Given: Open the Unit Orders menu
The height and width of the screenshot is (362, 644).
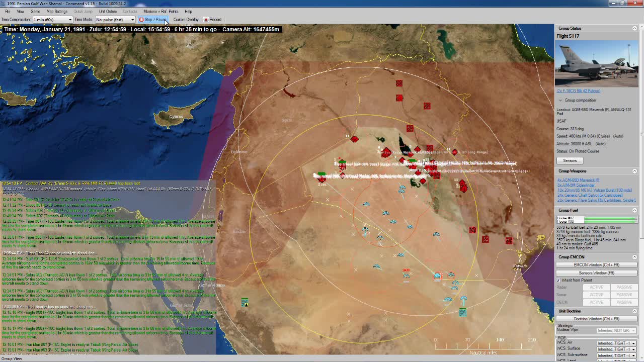Looking at the screenshot, I should pyautogui.click(x=108, y=11).
